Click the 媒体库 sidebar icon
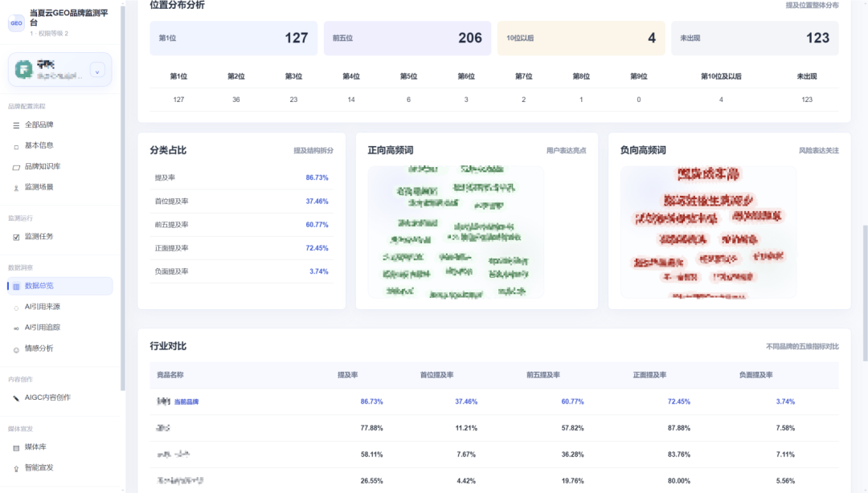The image size is (868, 493). [x=16, y=447]
